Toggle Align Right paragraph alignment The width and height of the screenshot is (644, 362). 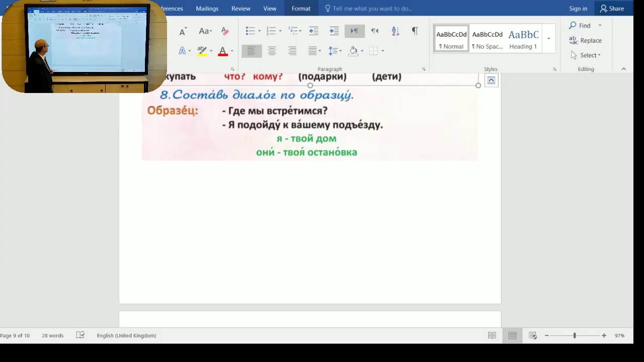(x=292, y=51)
